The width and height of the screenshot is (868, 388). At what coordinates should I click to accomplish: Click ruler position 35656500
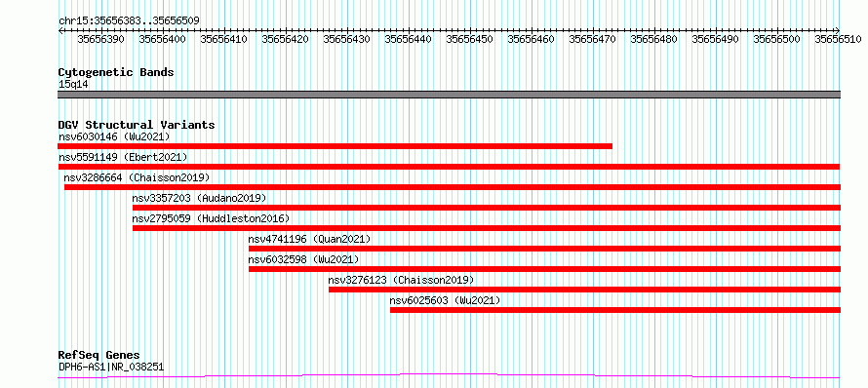pyautogui.click(x=776, y=39)
